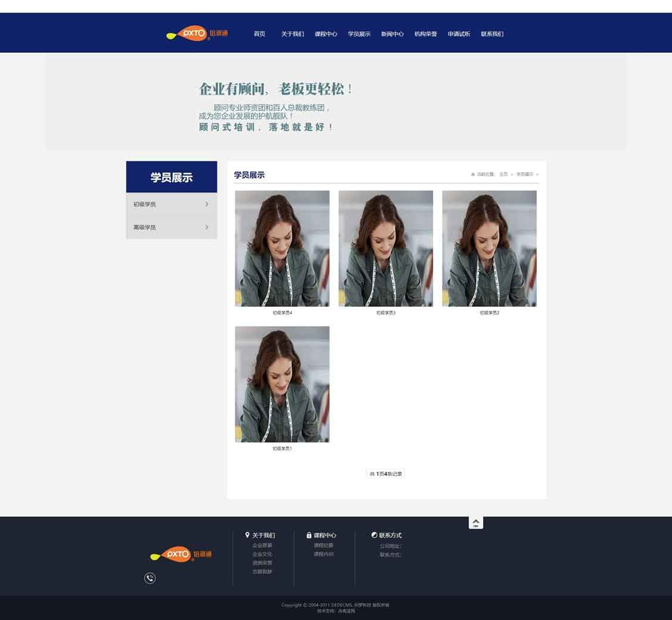The height and width of the screenshot is (620, 672).
Task: Open the 初级学员2 photo thumbnail
Action: (x=489, y=248)
